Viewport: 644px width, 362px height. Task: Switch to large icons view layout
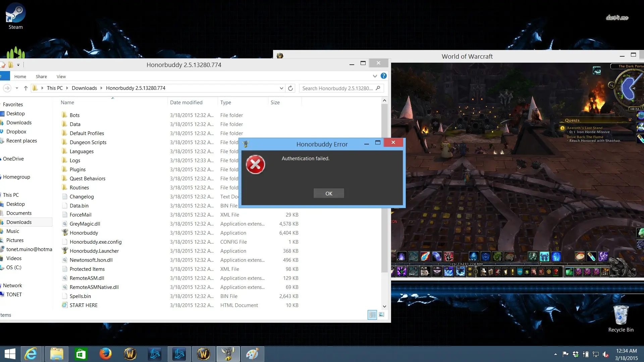tap(382, 315)
